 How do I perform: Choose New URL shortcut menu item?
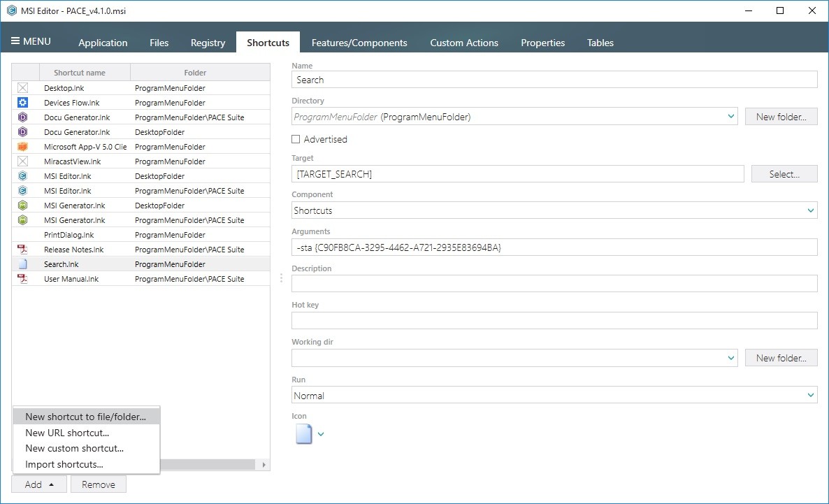(86, 433)
